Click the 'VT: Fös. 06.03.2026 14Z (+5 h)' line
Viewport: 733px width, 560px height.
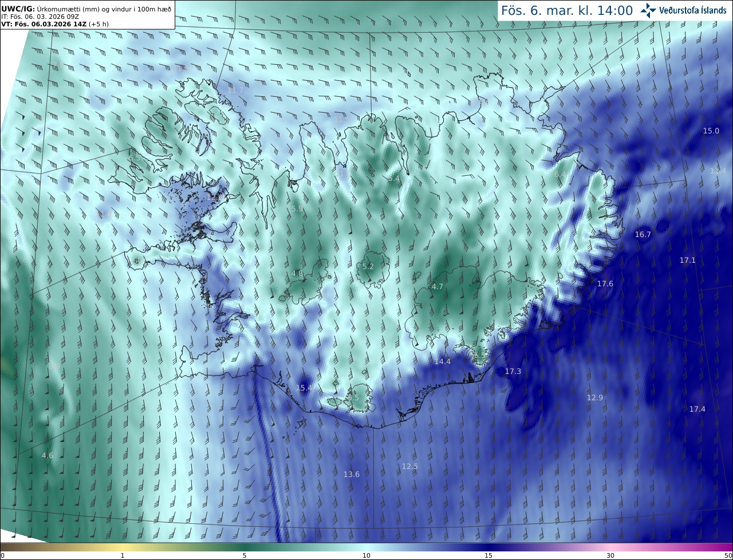pos(55,23)
